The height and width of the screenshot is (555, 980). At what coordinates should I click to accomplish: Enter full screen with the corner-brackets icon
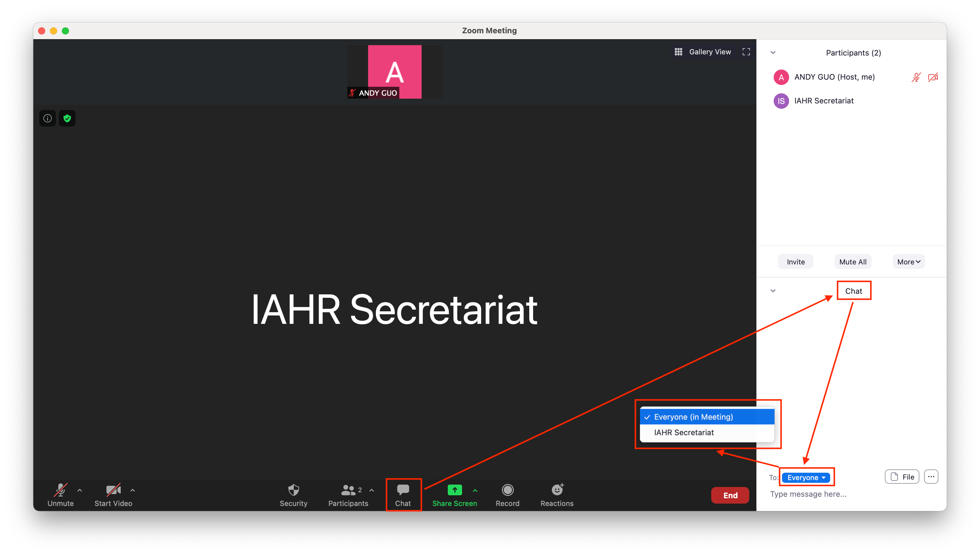[746, 52]
